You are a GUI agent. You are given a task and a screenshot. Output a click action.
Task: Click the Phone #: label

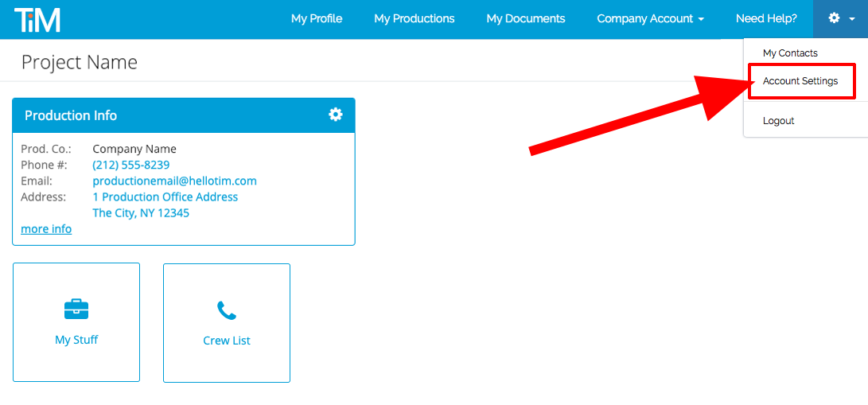click(44, 165)
